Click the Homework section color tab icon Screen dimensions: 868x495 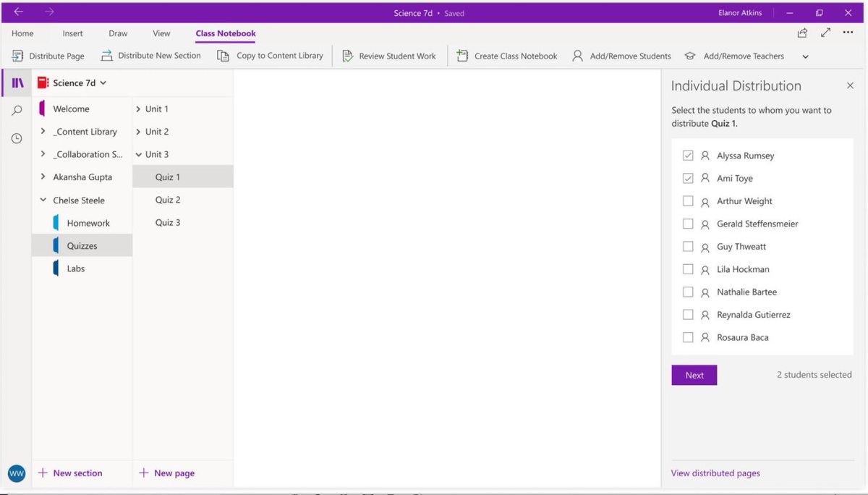tap(56, 223)
